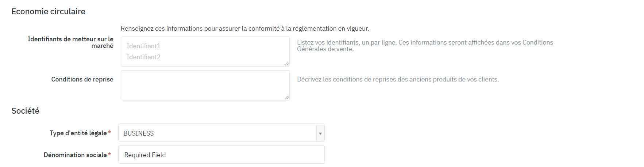This screenshot has height=167, width=644.
Task: Click the arrow beside BUSINESS
Action: point(320,133)
